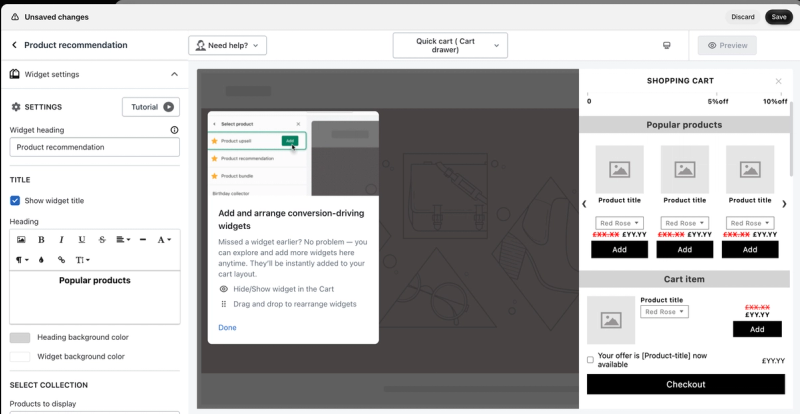
Task: Tick the Your offer is now available checkbox
Action: 590,360
